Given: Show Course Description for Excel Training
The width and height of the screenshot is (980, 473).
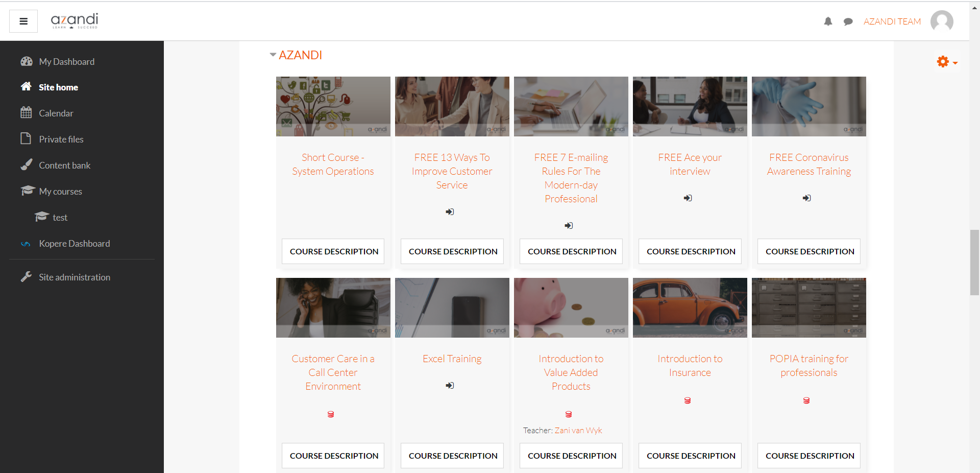Looking at the screenshot, I should pyautogui.click(x=452, y=456).
